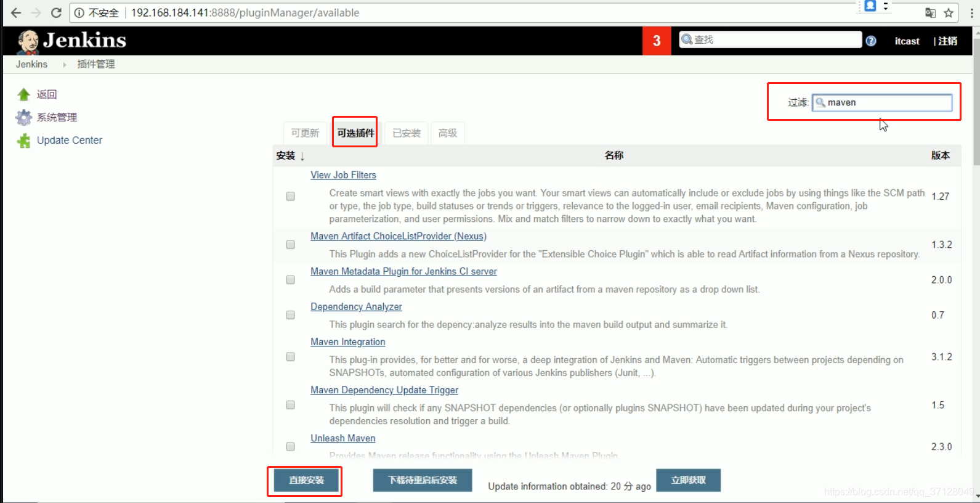Viewport: 980px width, 503px height.
Task: Switch to the 可更新 tab
Action: tap(305, 133)
